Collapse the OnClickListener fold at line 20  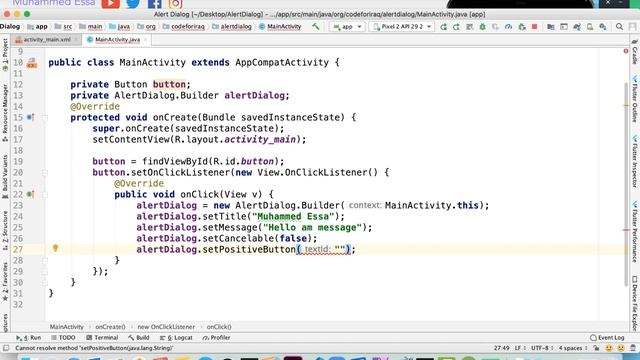45,173
